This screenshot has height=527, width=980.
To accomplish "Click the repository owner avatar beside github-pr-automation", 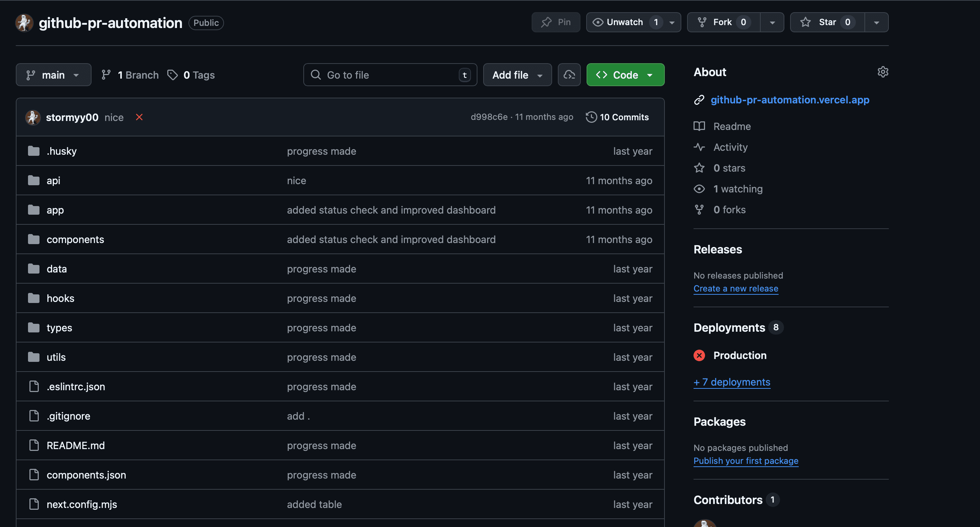I will tap(24, 23).
